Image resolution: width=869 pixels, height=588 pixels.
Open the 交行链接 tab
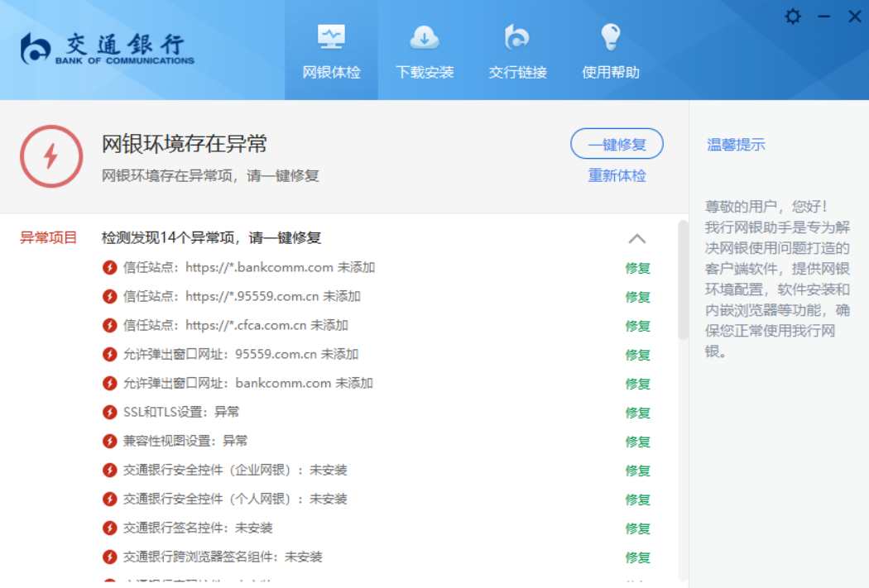coord(517,50)
